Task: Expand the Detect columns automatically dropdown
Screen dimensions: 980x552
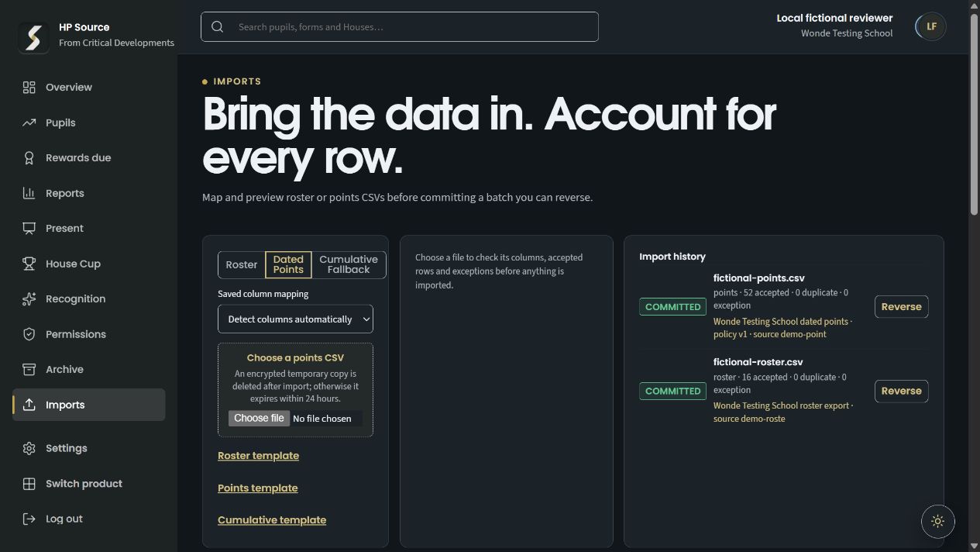Action: coord(295,319)
